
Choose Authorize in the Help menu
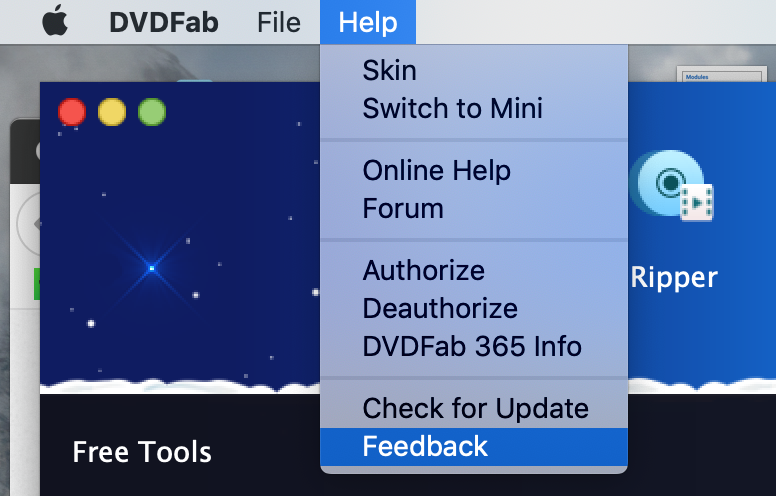[474, 271]
